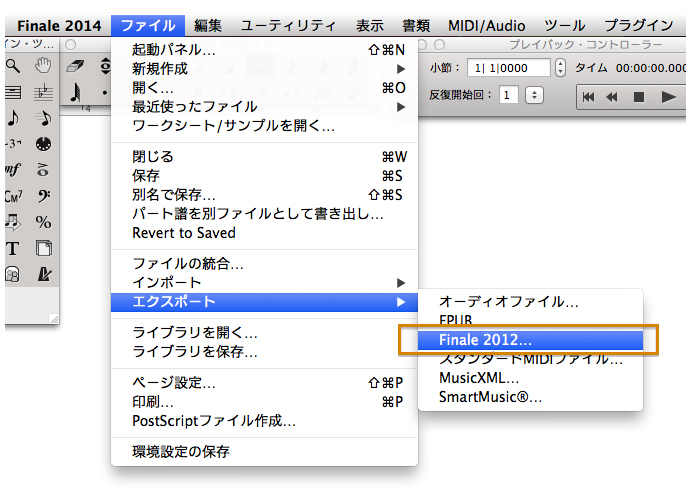Expand the 最近使ったファイル submenu
This screenshot has width=695, height=488.
coord(265,107)
